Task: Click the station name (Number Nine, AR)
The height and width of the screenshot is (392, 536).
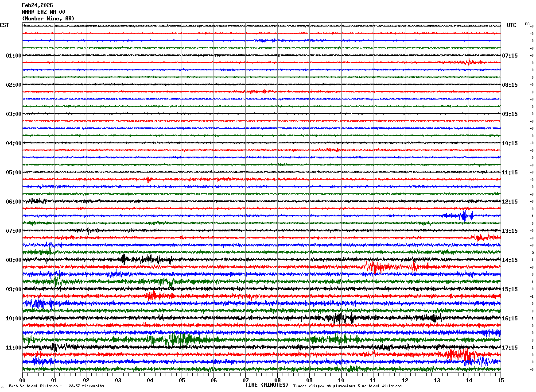Action: (x=48, y=19)
